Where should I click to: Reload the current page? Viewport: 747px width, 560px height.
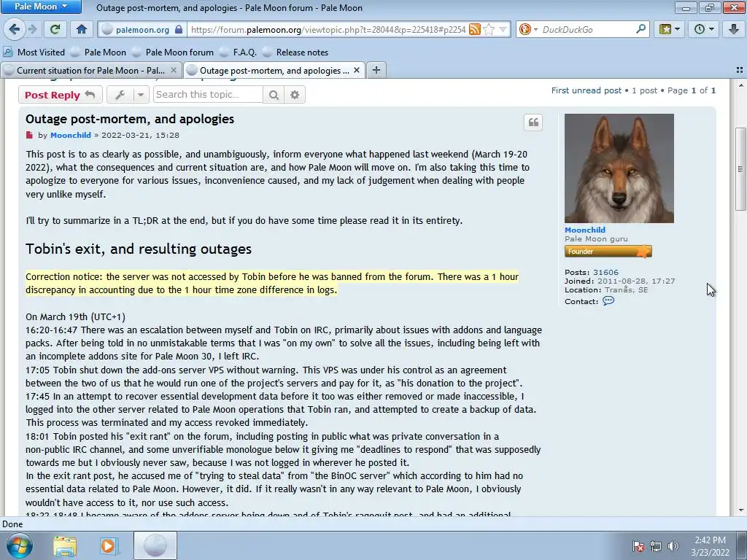55,29
